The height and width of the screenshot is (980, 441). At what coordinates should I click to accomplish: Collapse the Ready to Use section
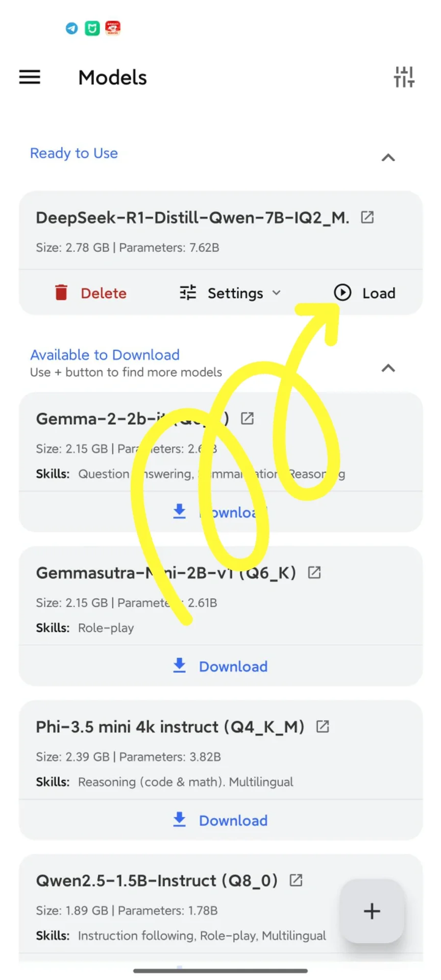pos(388,158)
